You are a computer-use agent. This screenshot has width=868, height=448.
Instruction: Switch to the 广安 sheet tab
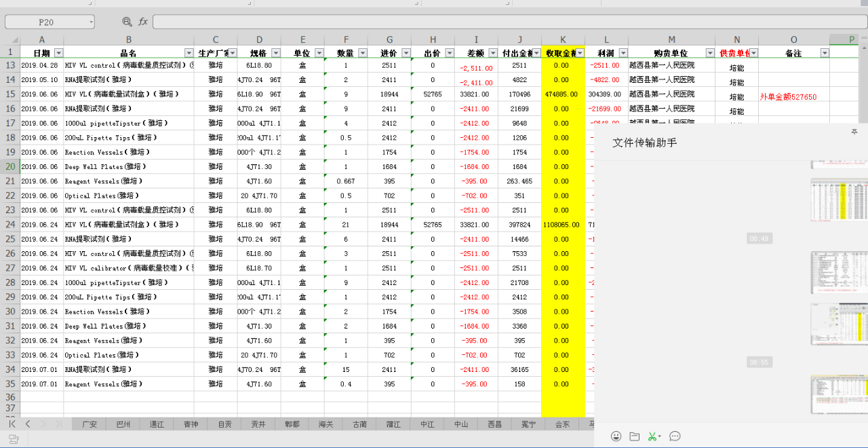tap(90, 424)
